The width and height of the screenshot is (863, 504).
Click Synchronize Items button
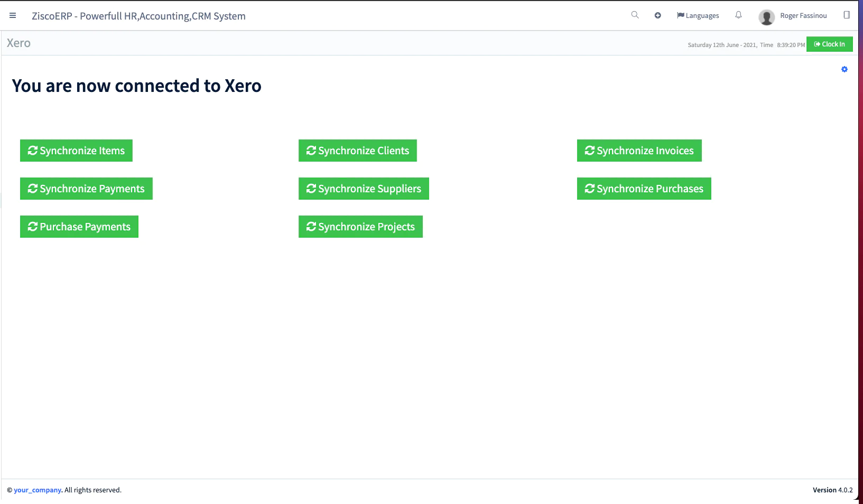pos(76,151)
